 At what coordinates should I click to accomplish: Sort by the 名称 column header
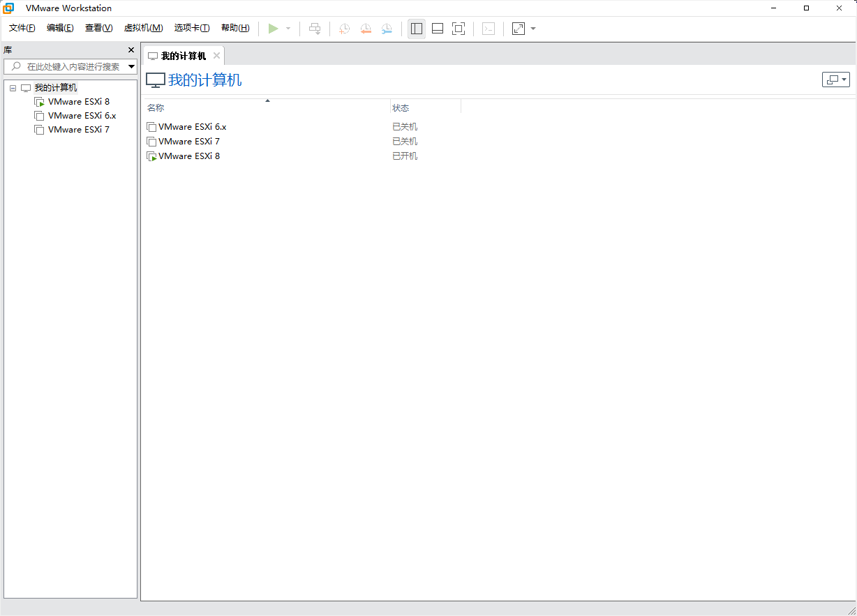[x=155, y=107]
